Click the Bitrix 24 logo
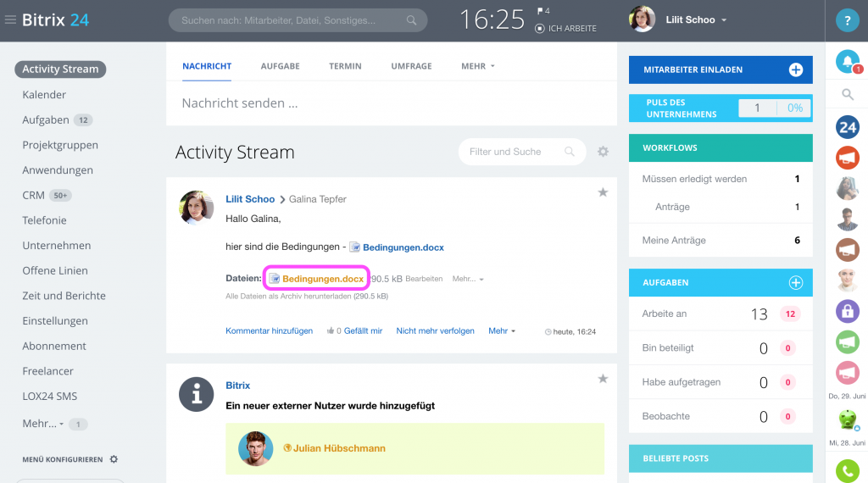Image resolution: width=868 pixels, height=483 pixels. pyautogui.click(x=55, y=20)
